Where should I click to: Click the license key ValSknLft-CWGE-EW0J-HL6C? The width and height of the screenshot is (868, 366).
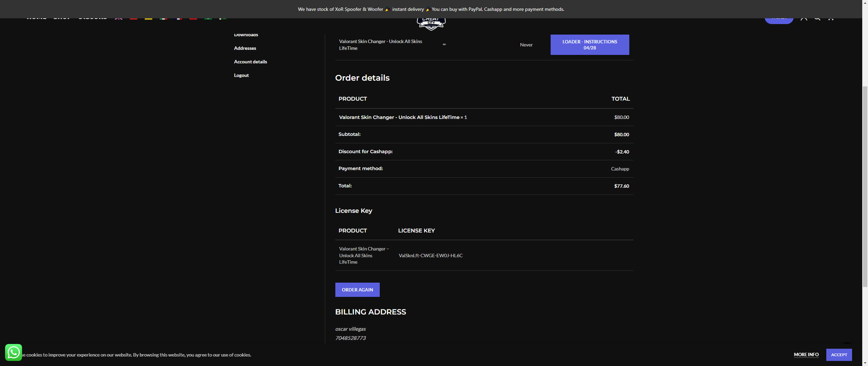tap(431, 256)
